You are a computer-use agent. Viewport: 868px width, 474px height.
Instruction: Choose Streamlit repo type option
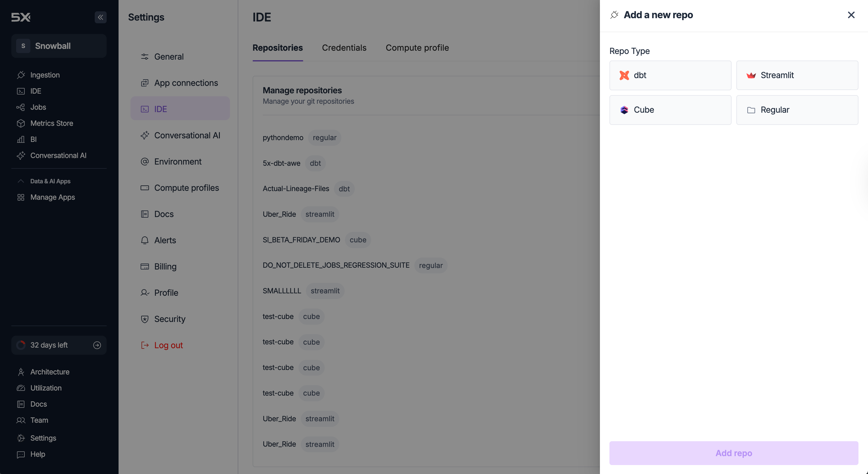[x=797, y=75]
